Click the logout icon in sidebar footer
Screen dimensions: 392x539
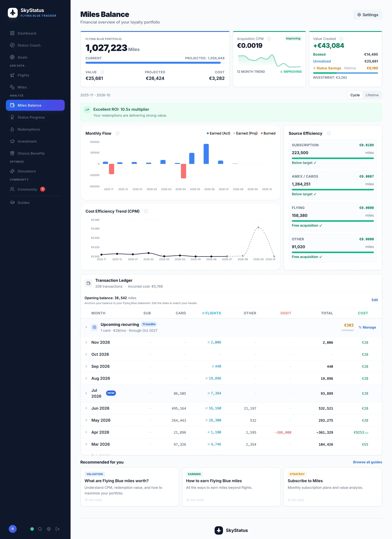tap(58, 529)
